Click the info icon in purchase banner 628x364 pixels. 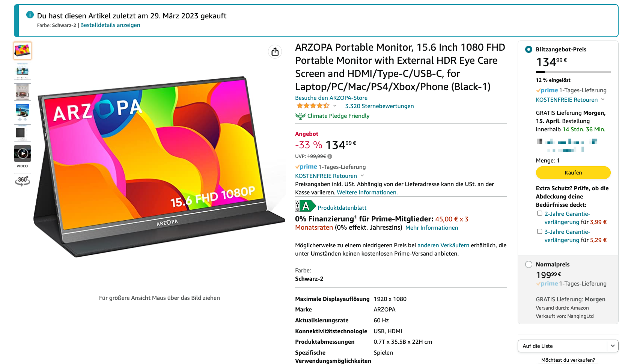tap(30, 15)
